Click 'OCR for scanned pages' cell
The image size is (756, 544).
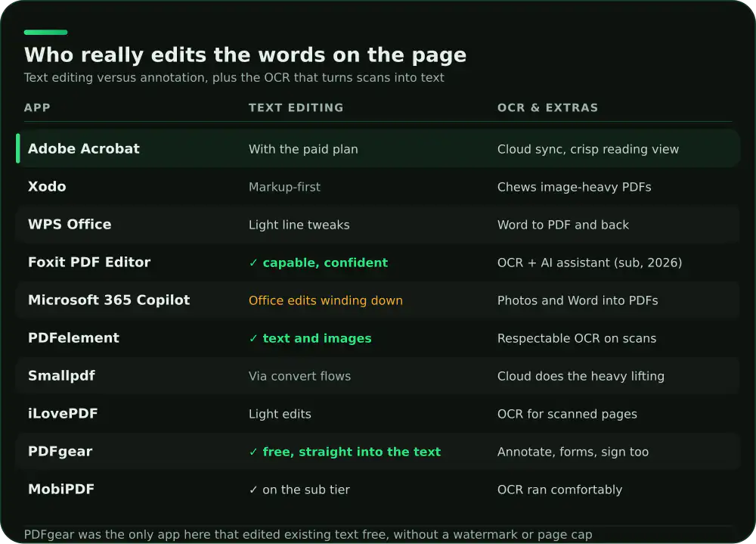coord(567,414)
